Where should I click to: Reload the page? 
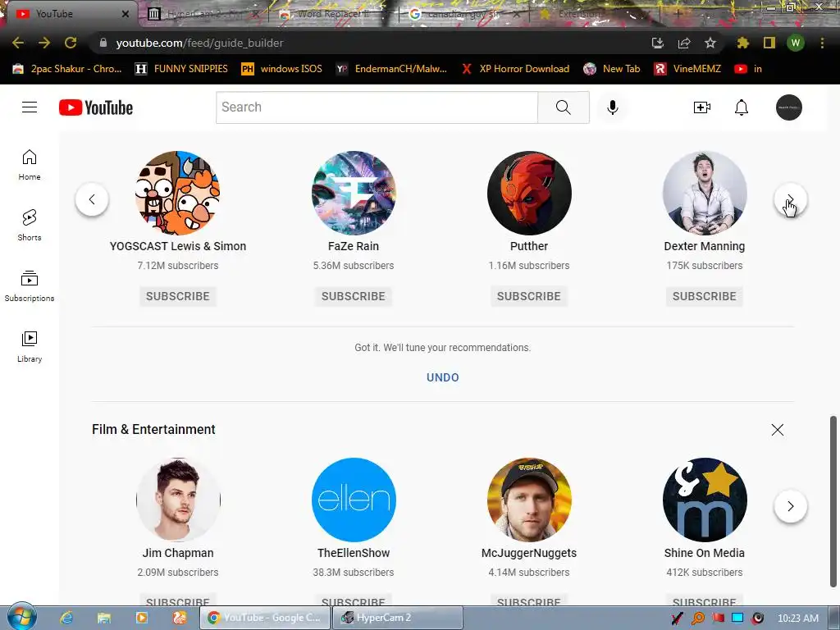71,43
